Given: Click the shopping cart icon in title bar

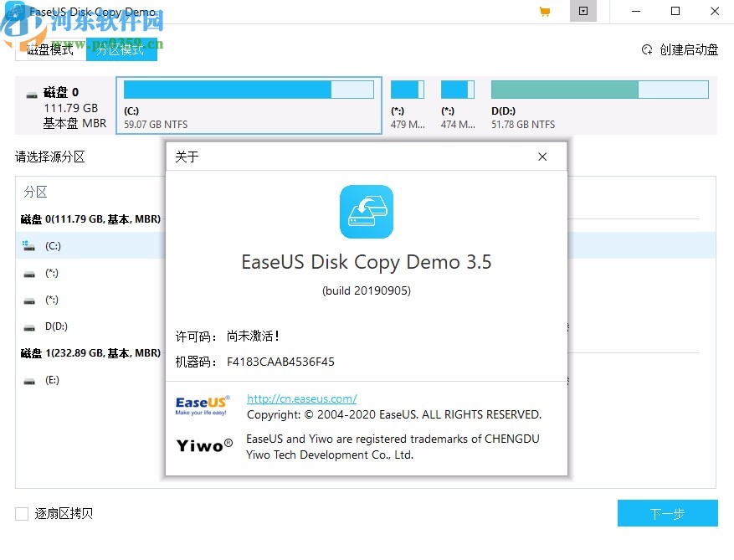Looking at the screenshot, I should [x=544, y=12].
